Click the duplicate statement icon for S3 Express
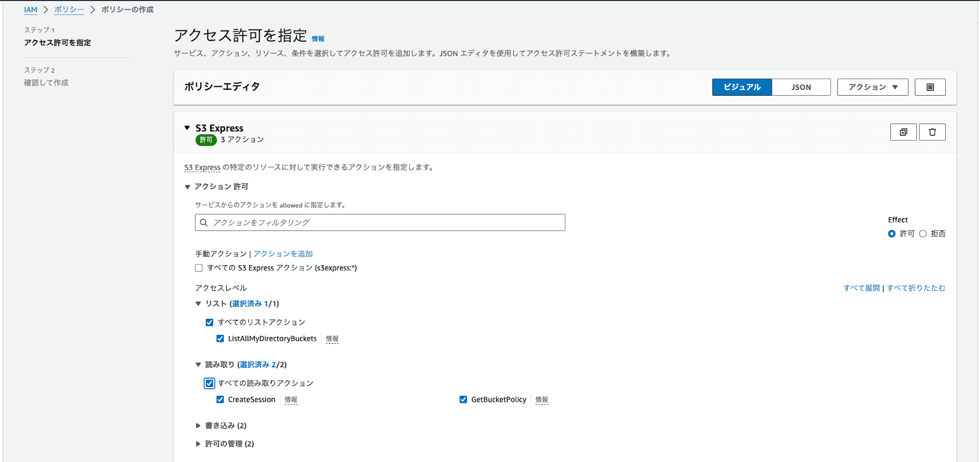The width and height of the screenshot is (980, 462). click(903, 132)
